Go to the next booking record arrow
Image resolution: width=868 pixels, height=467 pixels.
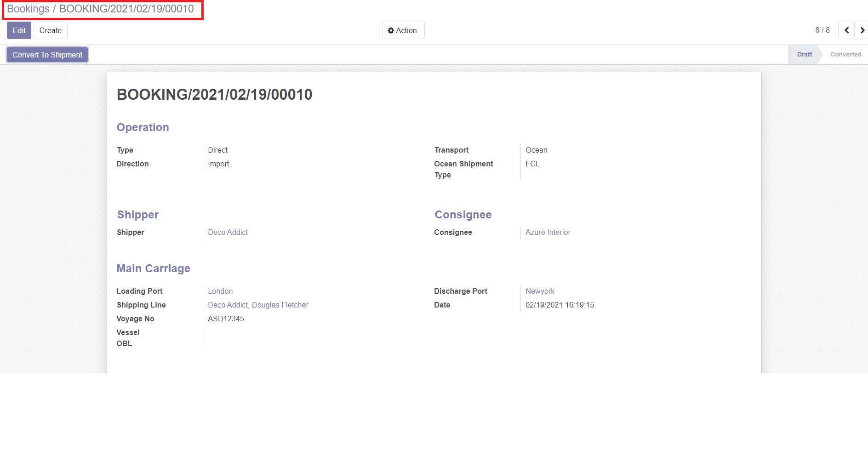(x=862, y=30)
